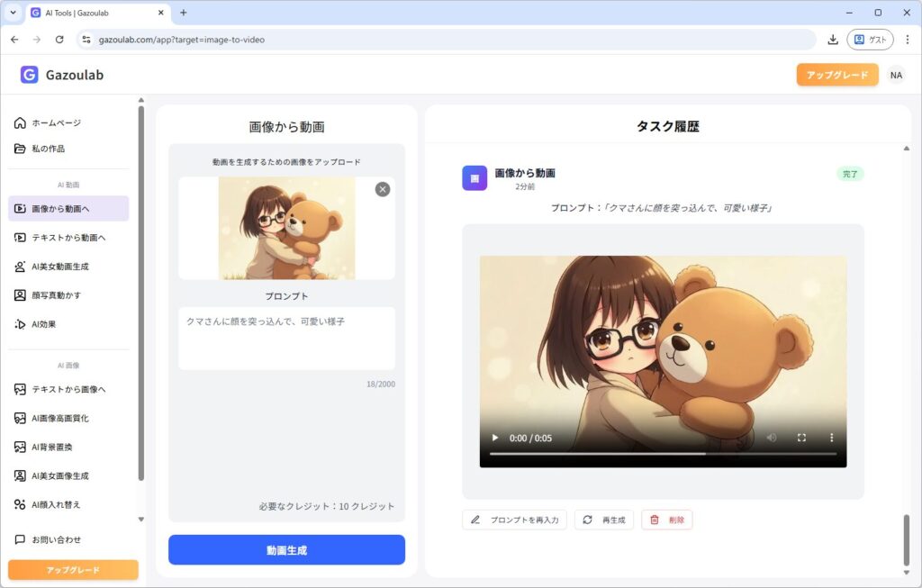The image size is (922, 588).
Task: Remove the uploaded image with the X icon
Action: (x=383, y=189)
